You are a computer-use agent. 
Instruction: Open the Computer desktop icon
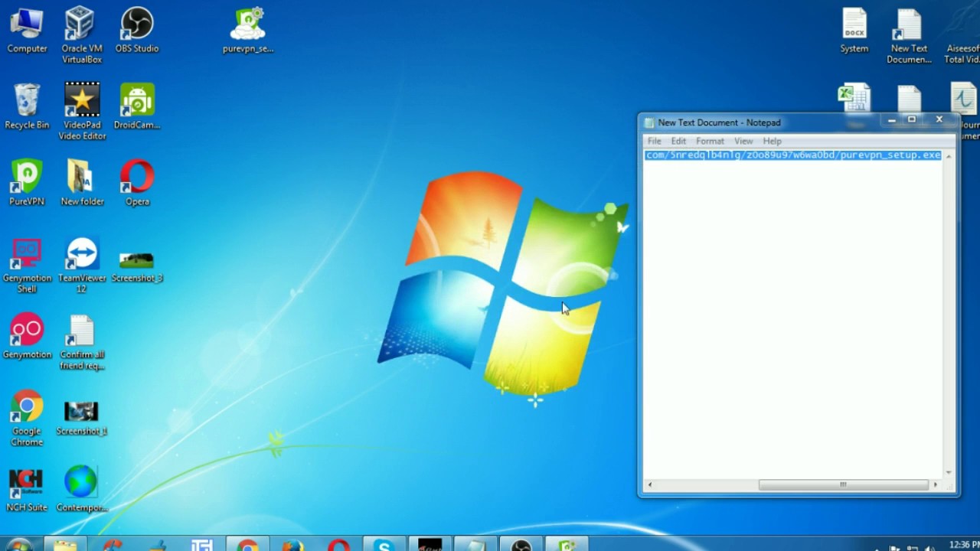(x=27, y=31)
